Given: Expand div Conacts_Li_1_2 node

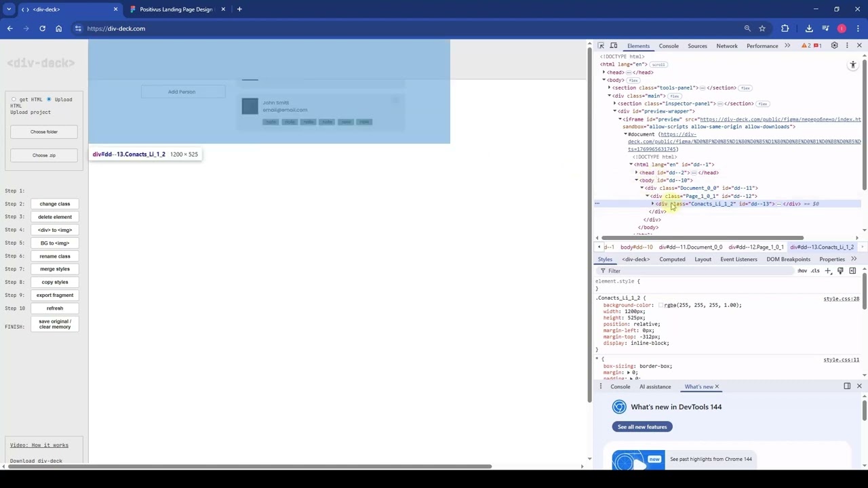Looking at the screenshot, I should 652,204.
